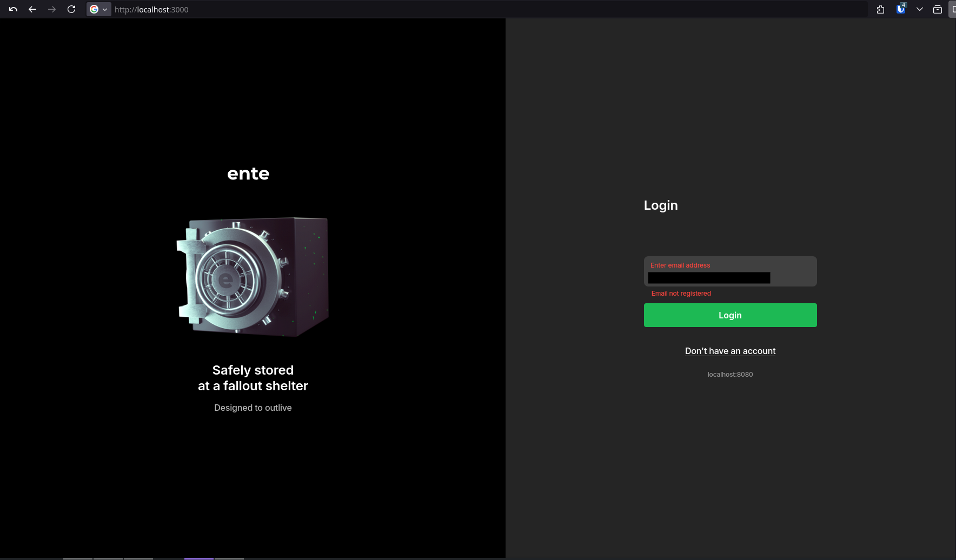The image size is (956, 560).
Task: Open the Google search engine dropdown
Action: point(98,9)
